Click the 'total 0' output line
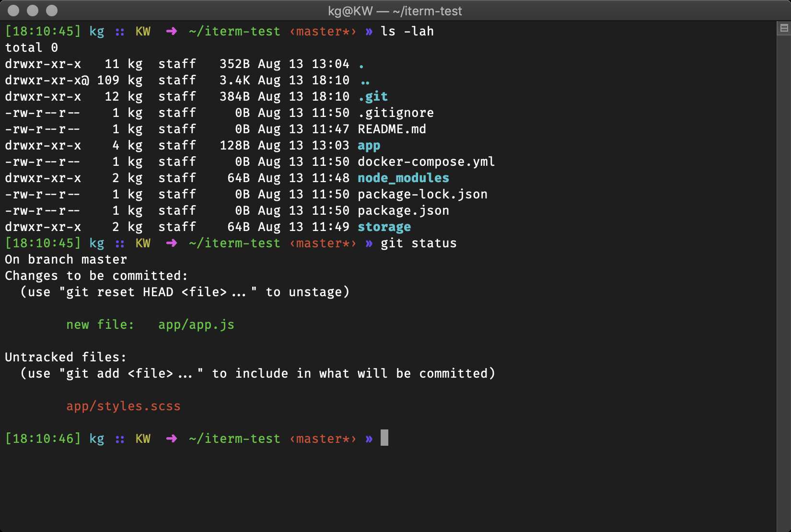 32,47
